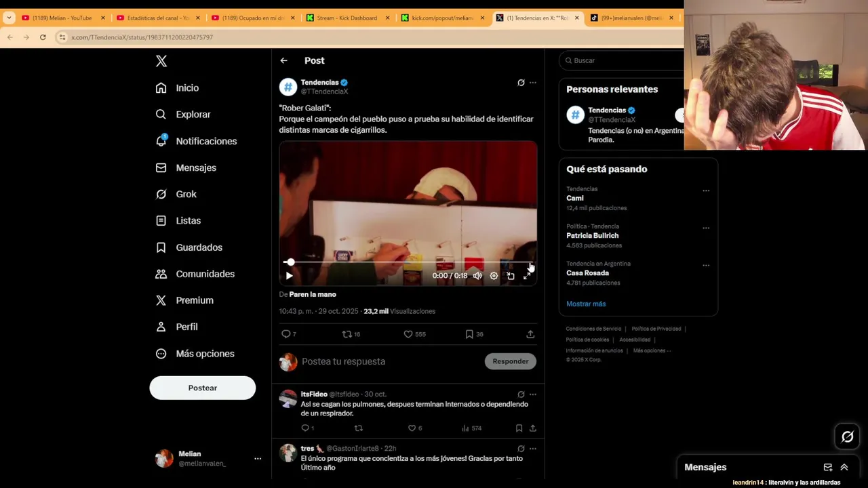The image size is (868, 488).
Task: Reload the page with the browser refresh button
Action: [43, 37]
